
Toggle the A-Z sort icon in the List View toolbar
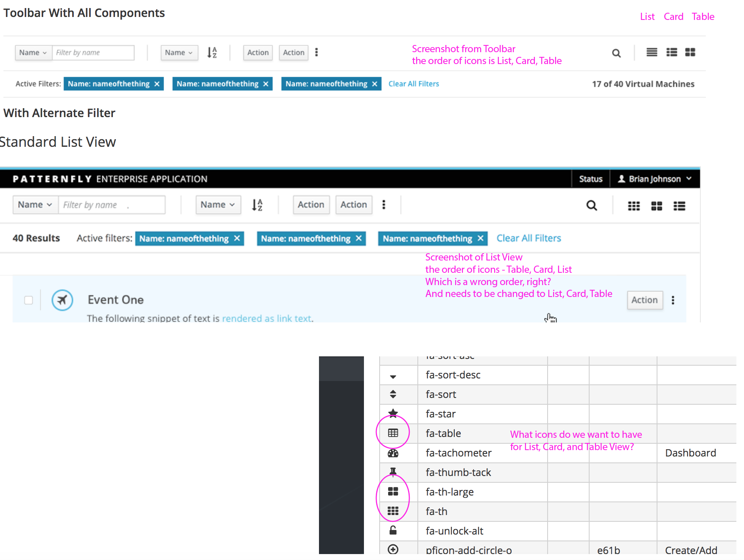(x=257, y=205)
